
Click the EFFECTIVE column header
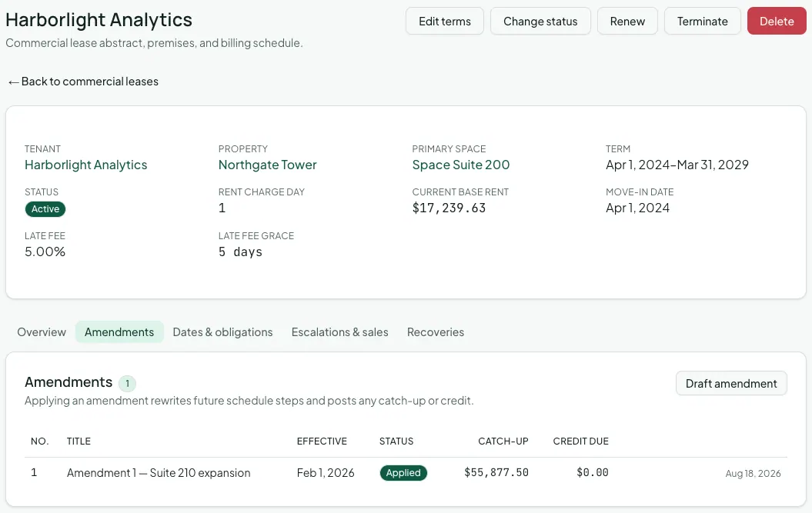[322, 441]
